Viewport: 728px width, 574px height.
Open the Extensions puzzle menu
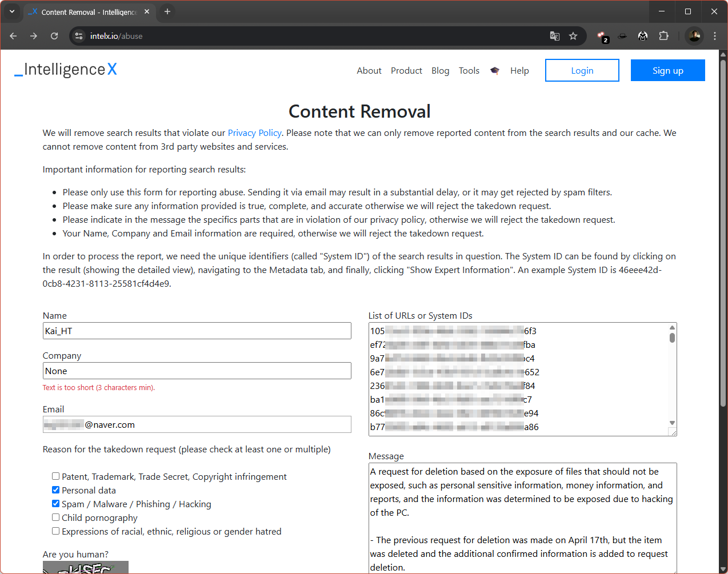tap(663, 36)
